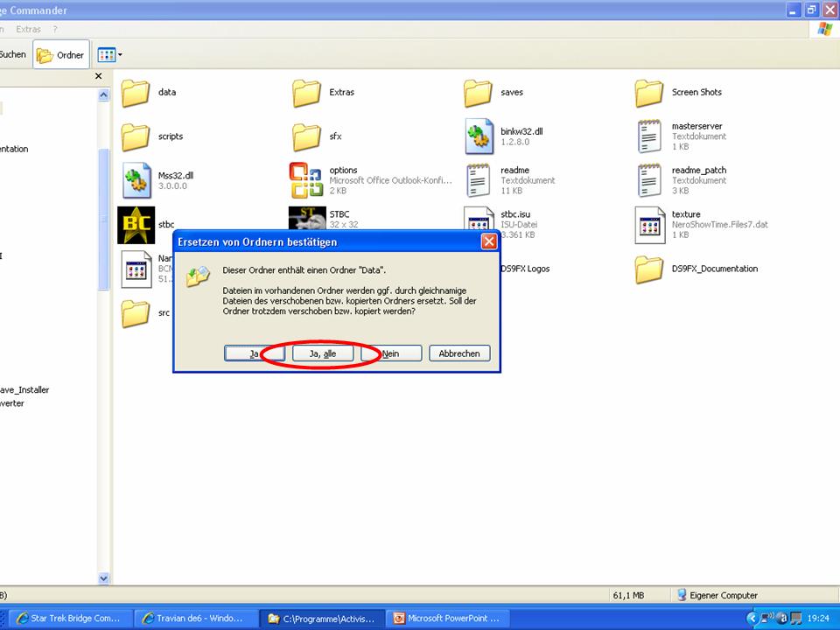Viewport: 840px width, 630px height.
Task: Select the 'options' Outlook configuration file icon
Action: pyautogui.click(x=306, y=180)
